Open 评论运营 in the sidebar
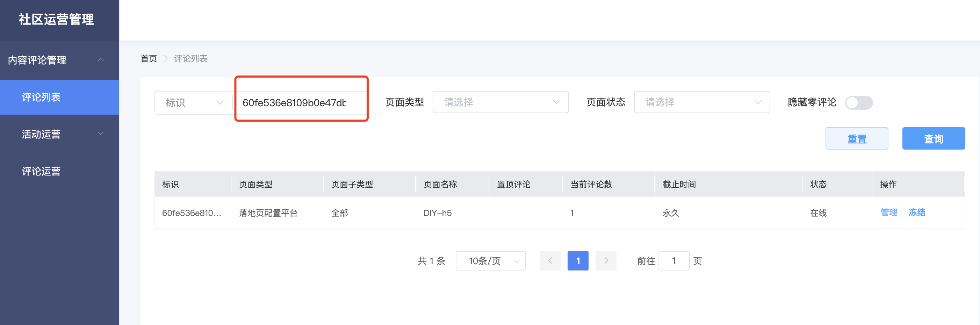The height and width of the screenshot is (325, 980). coord(41,171)
